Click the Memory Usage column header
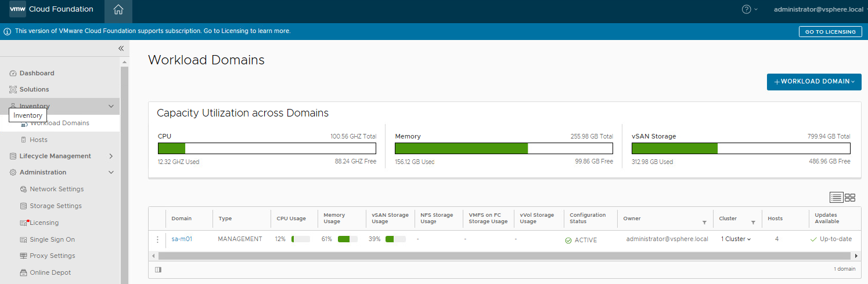The image size is (868, 284). (334, 219)
